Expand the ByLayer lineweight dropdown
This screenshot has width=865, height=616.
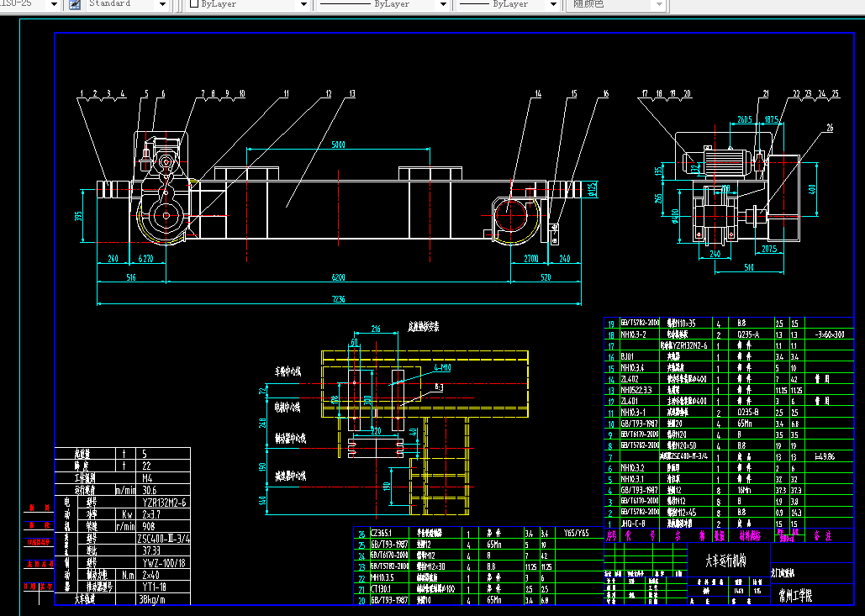pyautogui.click(x=553, y=4)
